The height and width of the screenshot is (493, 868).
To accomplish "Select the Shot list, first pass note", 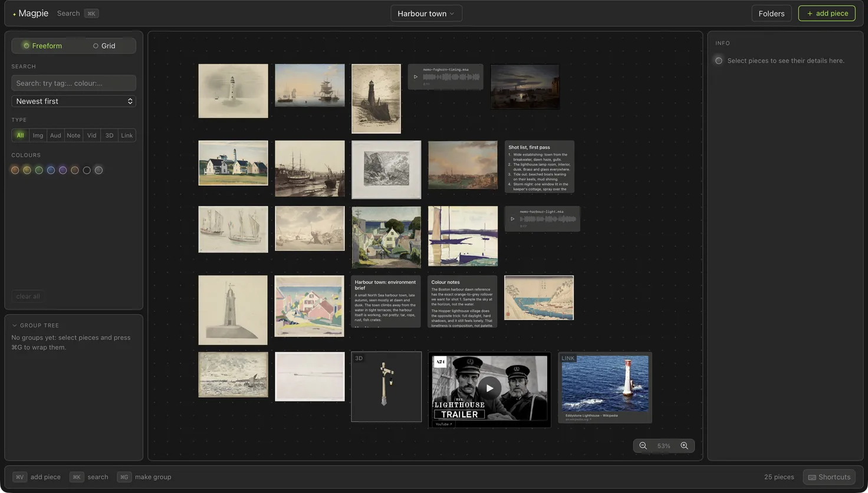I will point(540,167).
